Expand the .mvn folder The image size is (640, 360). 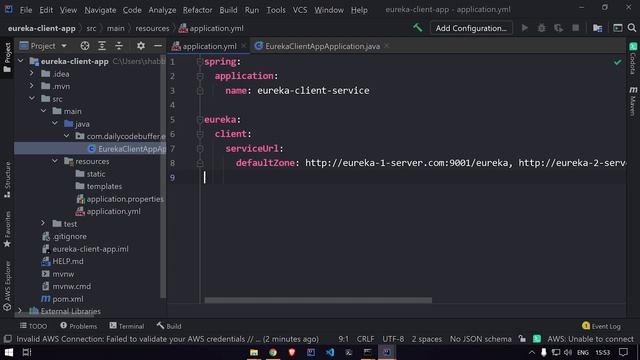pos(32,86)
